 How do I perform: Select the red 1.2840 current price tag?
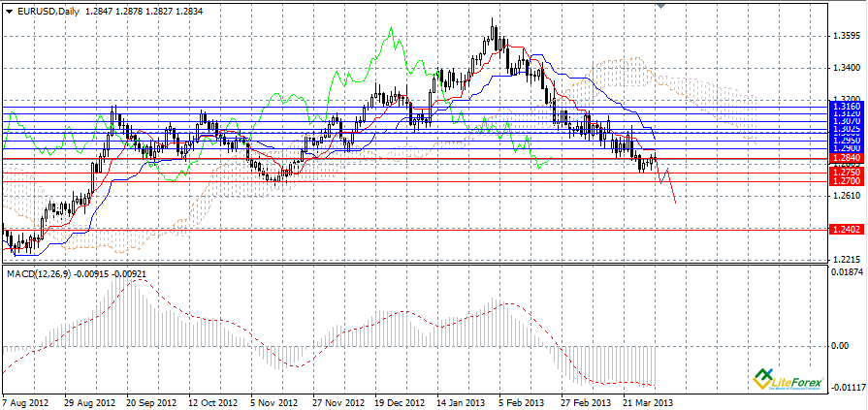pos(846,157)
